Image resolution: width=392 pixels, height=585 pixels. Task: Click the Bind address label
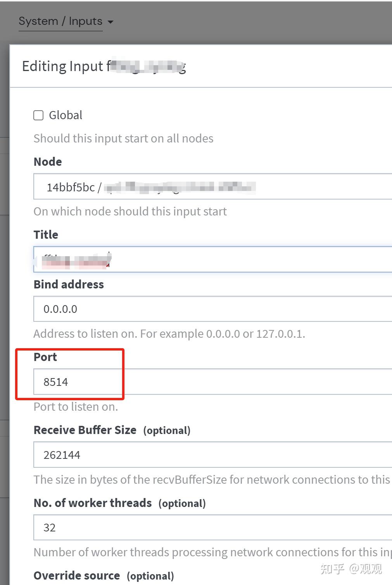point(69,285)
